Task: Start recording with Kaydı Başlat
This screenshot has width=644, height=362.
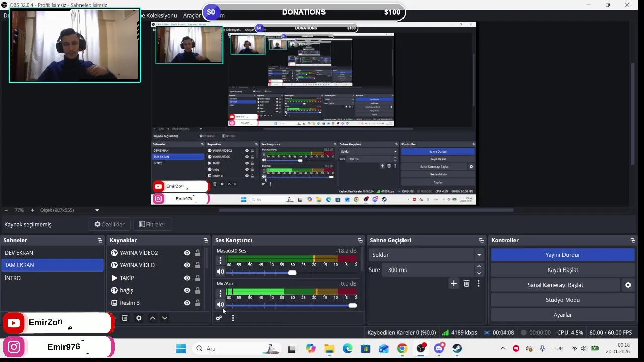Action: [562, 270]
